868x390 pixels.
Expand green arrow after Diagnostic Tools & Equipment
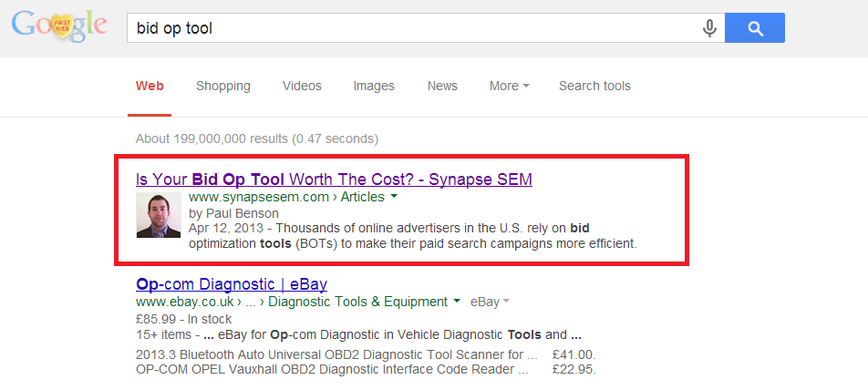point(457,302)
